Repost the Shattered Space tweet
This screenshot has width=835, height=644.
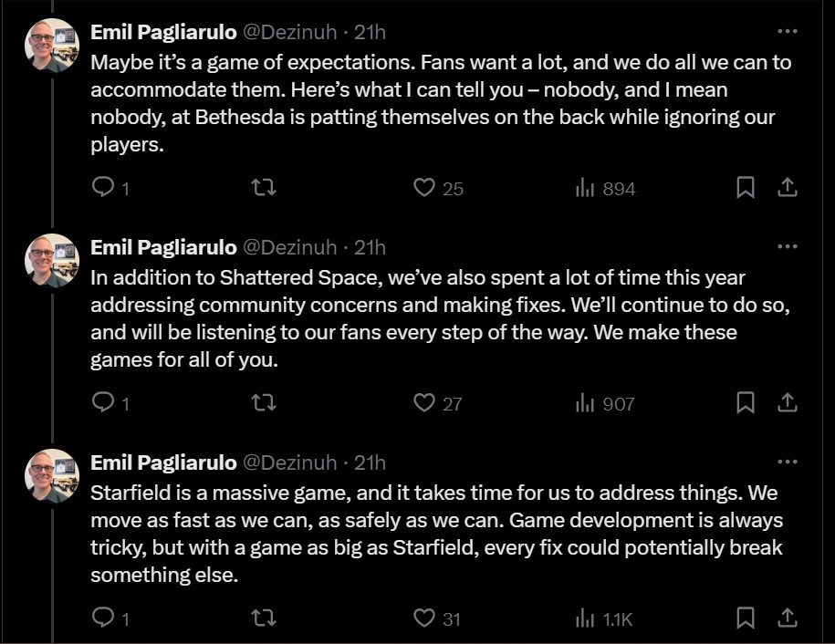pos(264,402)
